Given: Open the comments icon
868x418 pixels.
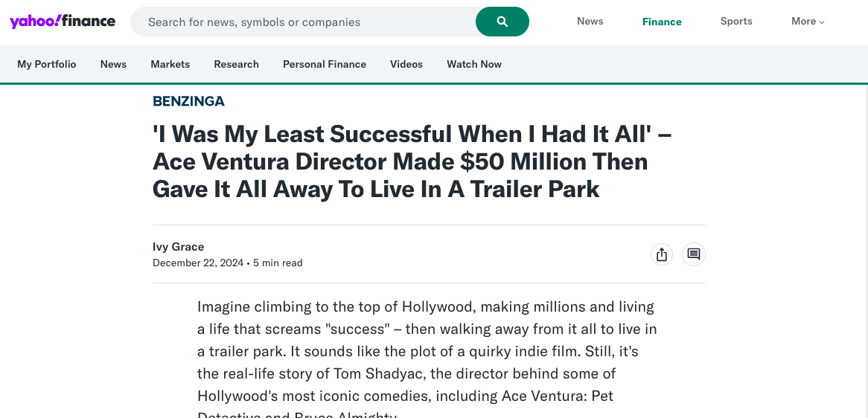Looking at the screenshot, I should [694, 254].
